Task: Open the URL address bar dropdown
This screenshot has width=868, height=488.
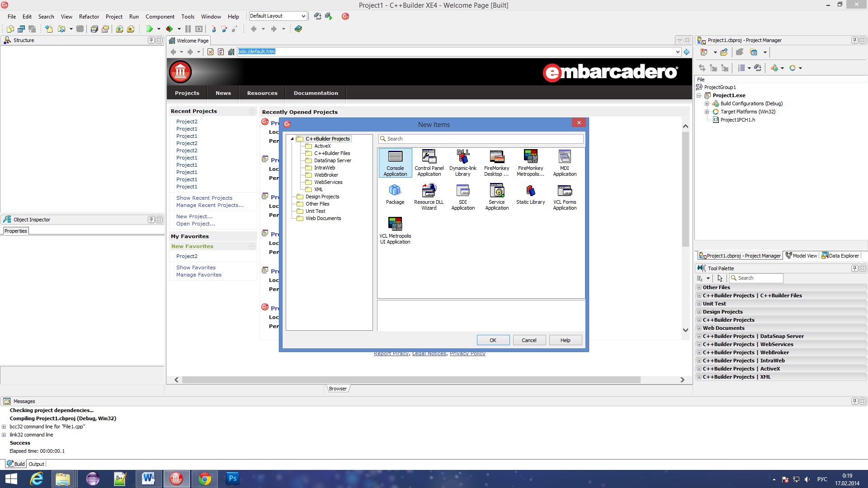Action: [678, 52]
